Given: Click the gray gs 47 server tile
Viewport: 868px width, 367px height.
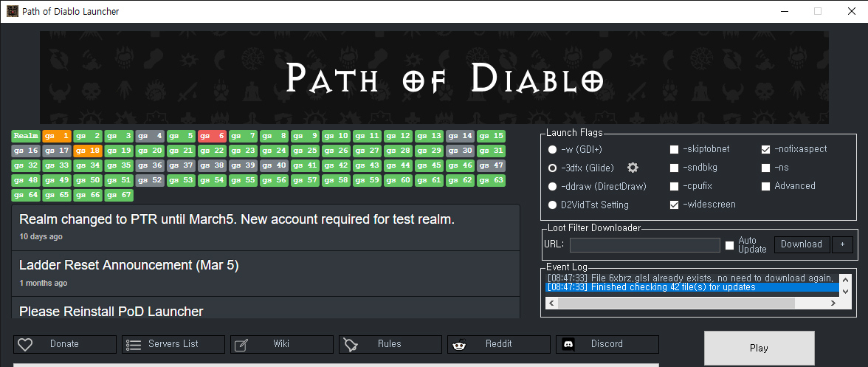Looking at the screenshot, I should [491, 165].
